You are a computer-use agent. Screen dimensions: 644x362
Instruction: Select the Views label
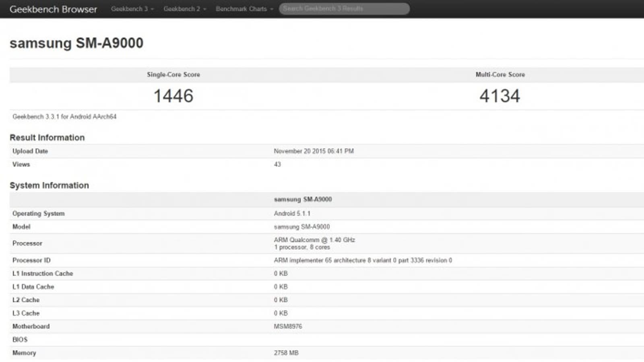pos(21,165)
